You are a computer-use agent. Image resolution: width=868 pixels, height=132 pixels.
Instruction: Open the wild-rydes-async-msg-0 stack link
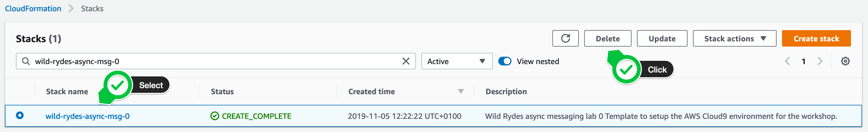click(88, 116)
